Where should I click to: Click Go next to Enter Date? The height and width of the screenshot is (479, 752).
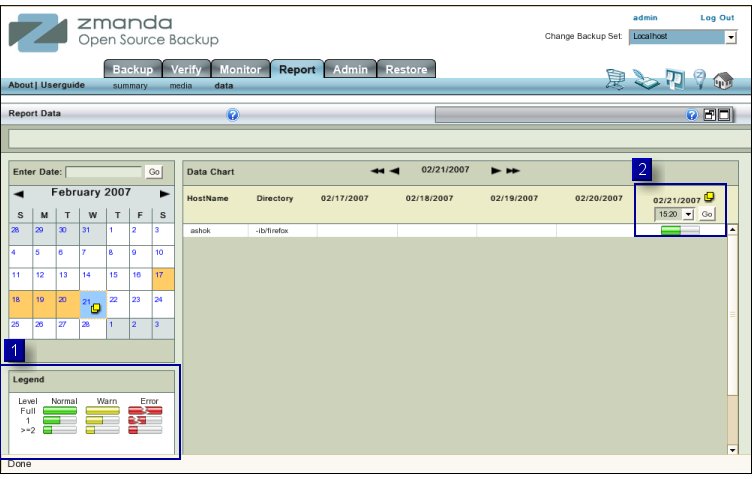[x=154, y=172]
